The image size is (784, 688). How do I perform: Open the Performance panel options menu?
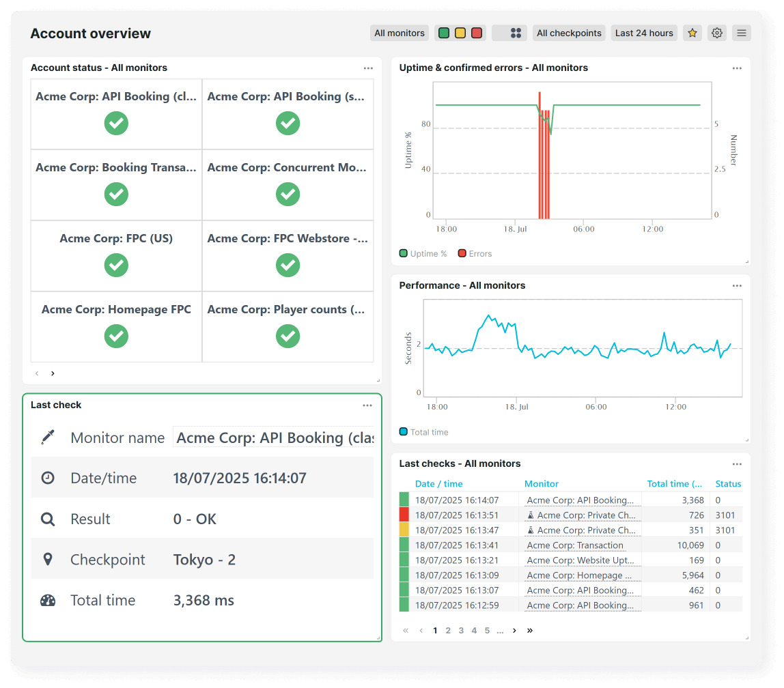point(737,286)
